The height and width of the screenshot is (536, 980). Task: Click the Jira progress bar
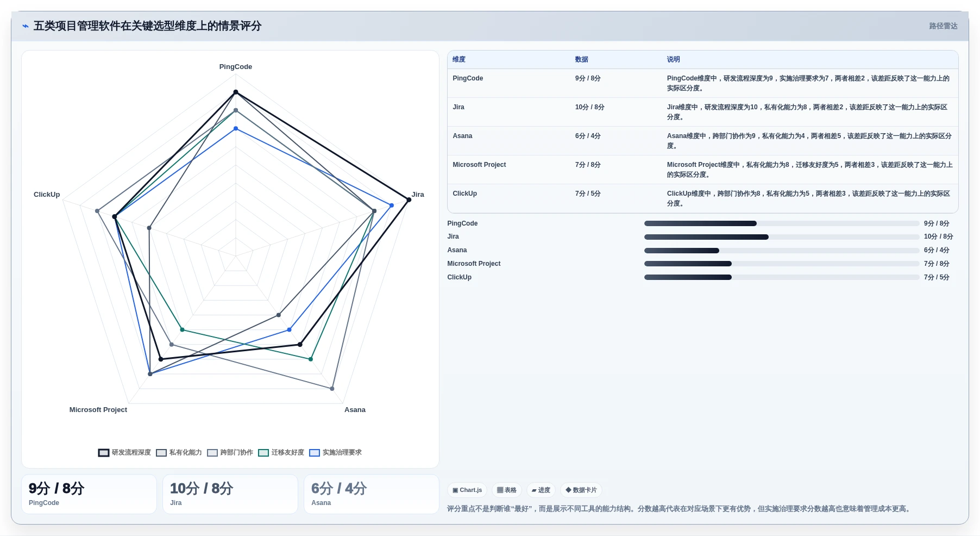[782, 237]
